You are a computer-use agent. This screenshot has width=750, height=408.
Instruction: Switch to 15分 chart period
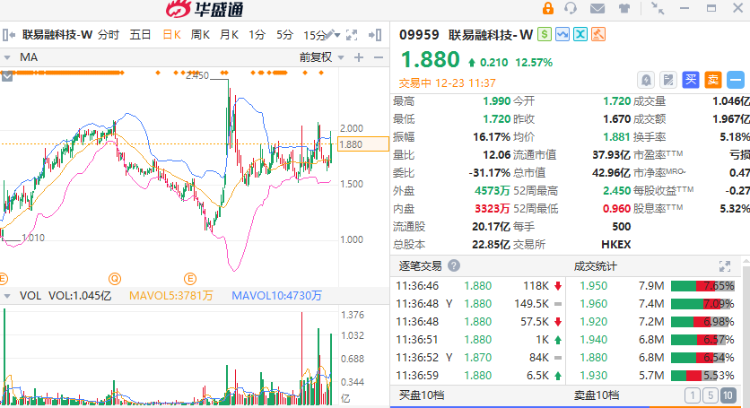313,35
